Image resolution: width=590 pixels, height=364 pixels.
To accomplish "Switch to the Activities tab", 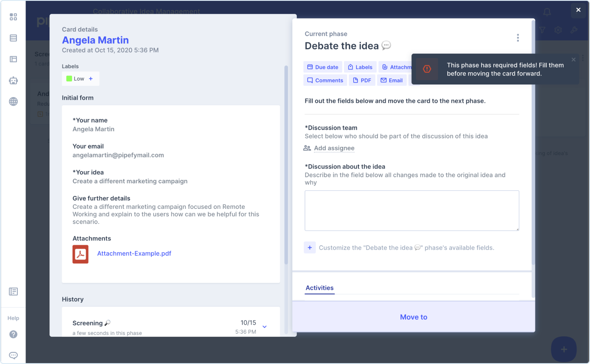I will (319, 288).
